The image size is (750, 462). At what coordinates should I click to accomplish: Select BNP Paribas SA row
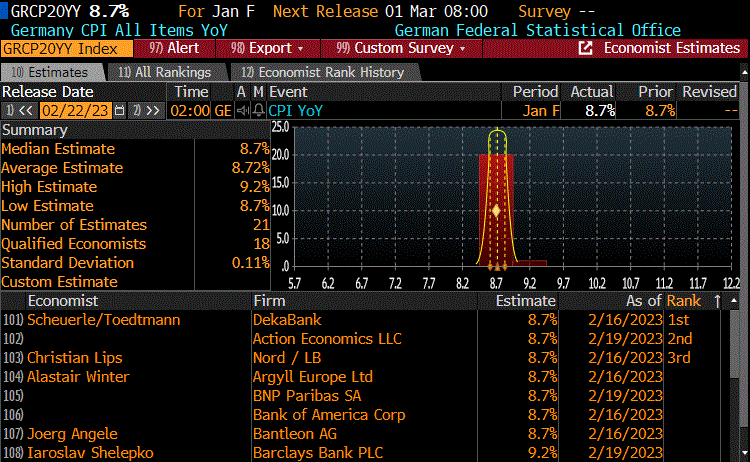(x=307, y=396)
